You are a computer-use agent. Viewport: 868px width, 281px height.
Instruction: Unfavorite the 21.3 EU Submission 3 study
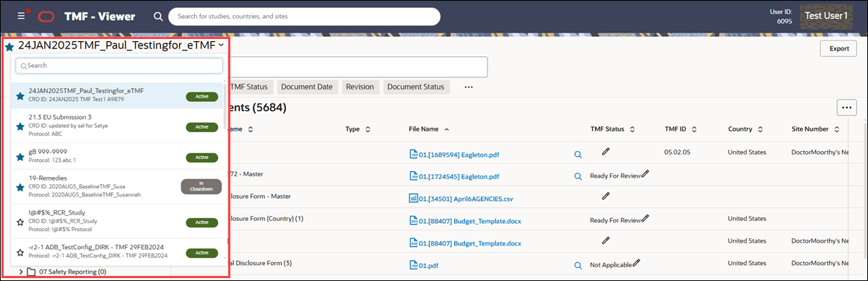pyautogui.click(x=19, y=126)
